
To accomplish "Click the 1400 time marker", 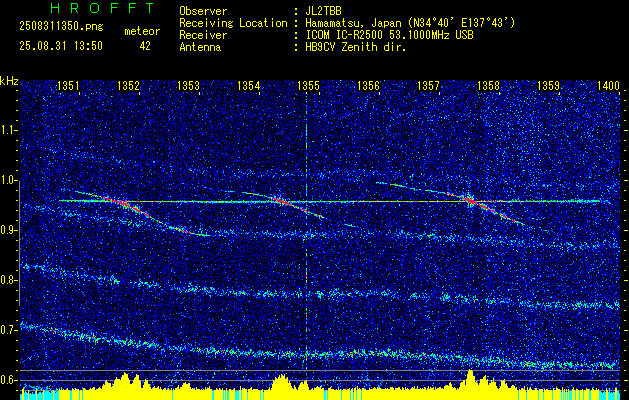I will [609, 85].
